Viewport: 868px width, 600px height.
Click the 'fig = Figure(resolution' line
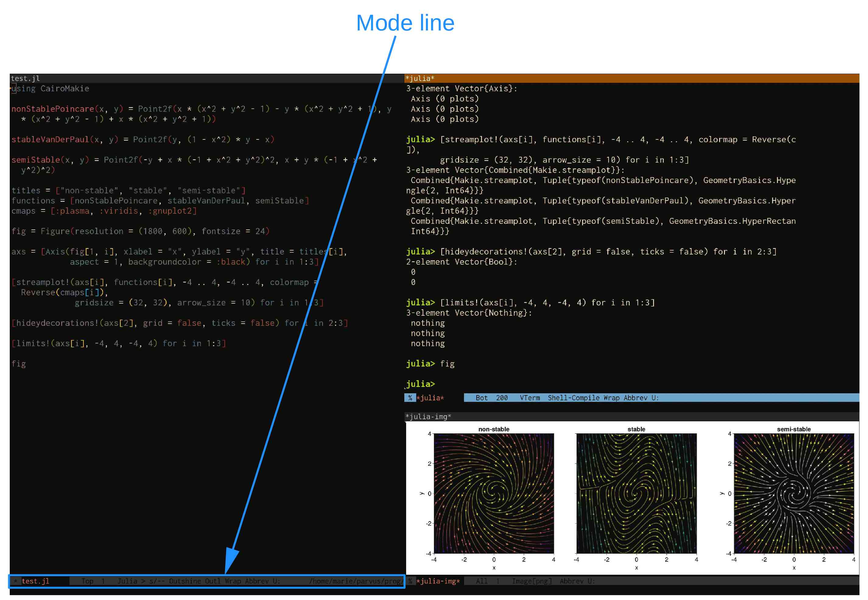pyautogui.click(x=141, y=231)
